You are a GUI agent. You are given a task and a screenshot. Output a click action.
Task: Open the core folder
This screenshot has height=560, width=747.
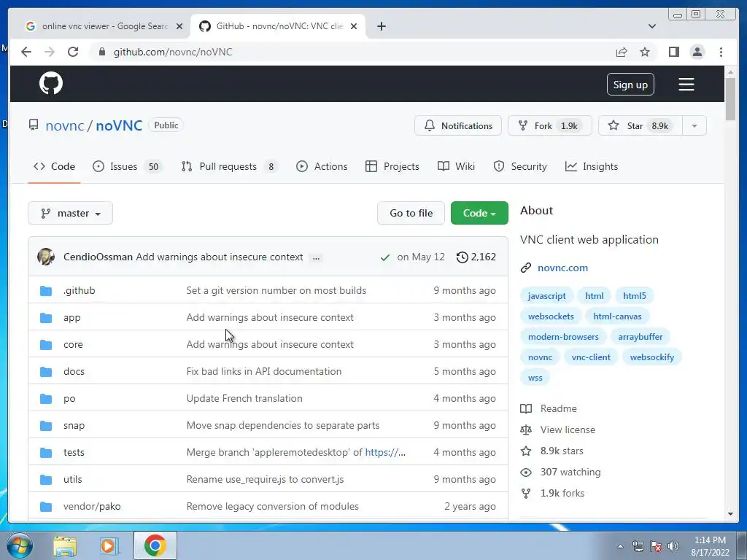(73, 344)
